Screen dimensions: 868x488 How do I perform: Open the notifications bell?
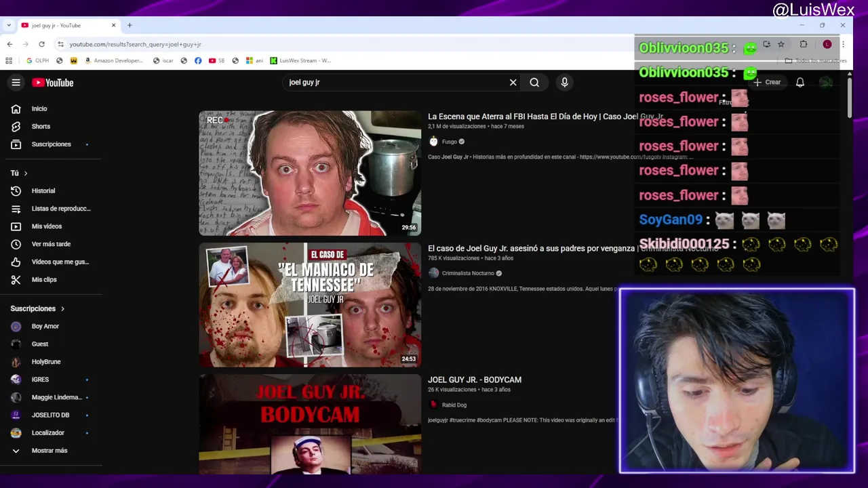point(800,83)
